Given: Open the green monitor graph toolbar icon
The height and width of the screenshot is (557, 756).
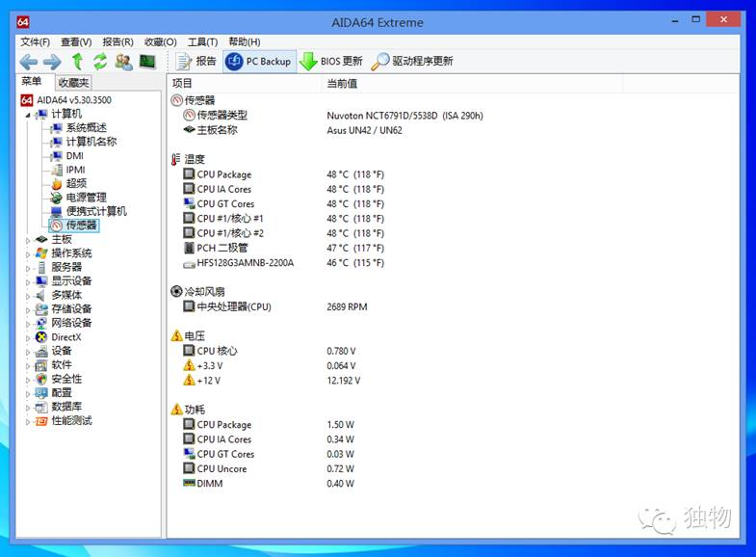Looking at the screenshot, I should (x=147, y=62).
